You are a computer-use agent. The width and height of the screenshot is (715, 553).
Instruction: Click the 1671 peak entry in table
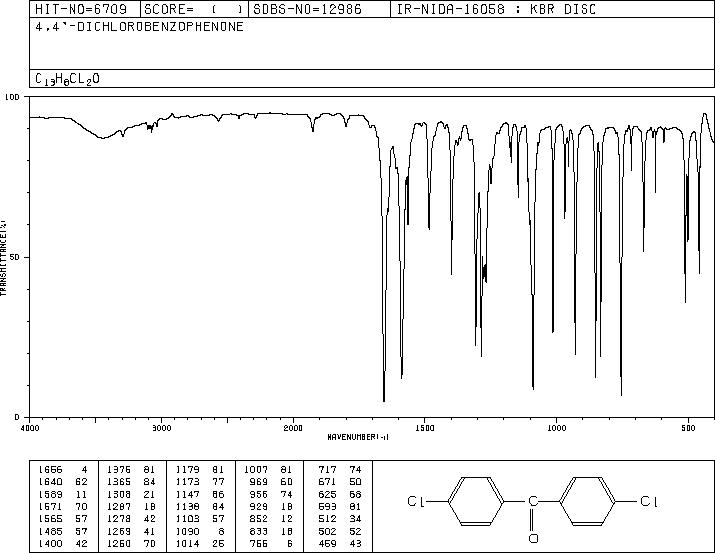click(63, 506)
